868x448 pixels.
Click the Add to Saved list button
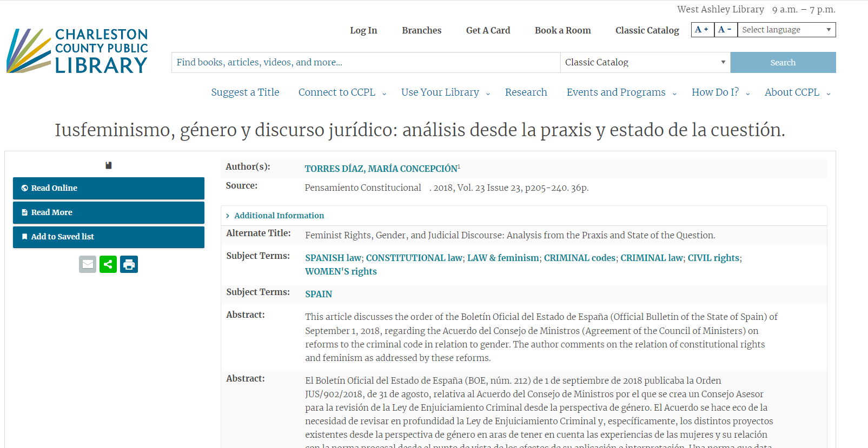pos(109,237)
